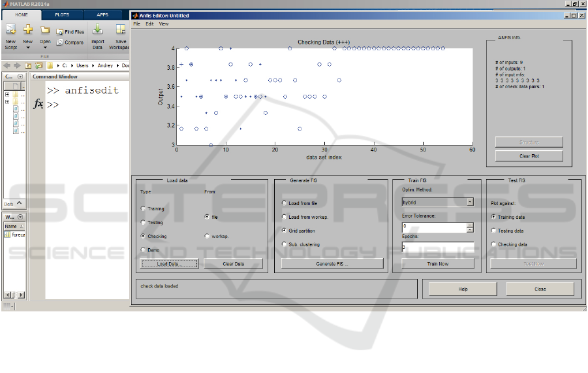
Task: Click the Epochs input field
Action: point(437,247)
